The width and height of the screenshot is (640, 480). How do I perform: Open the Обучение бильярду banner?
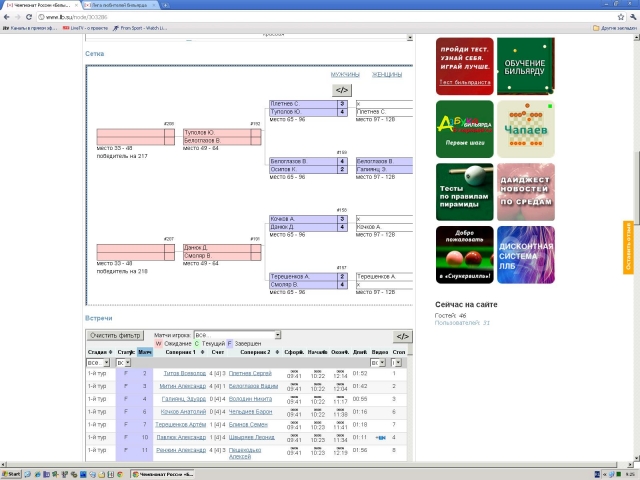point(525,66)
